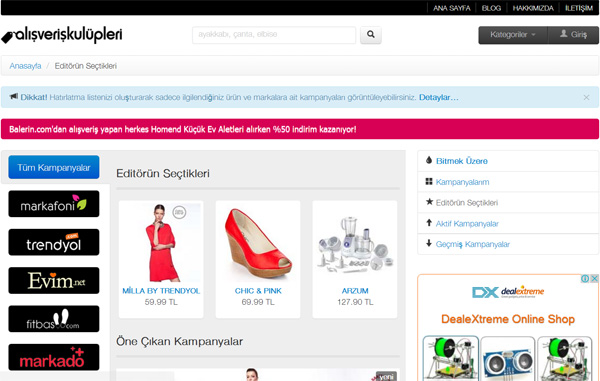Click the 127.90 TL price text
600x381 pixels.
355,302
